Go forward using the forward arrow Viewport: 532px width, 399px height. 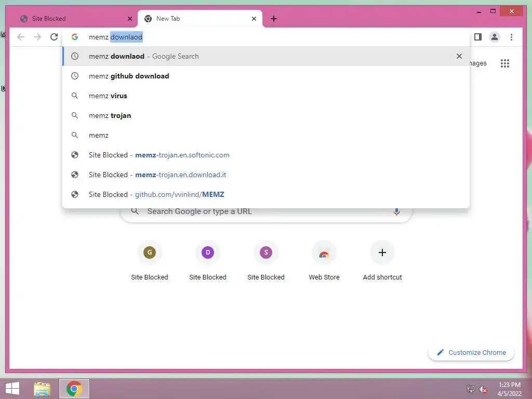point(37,37)
